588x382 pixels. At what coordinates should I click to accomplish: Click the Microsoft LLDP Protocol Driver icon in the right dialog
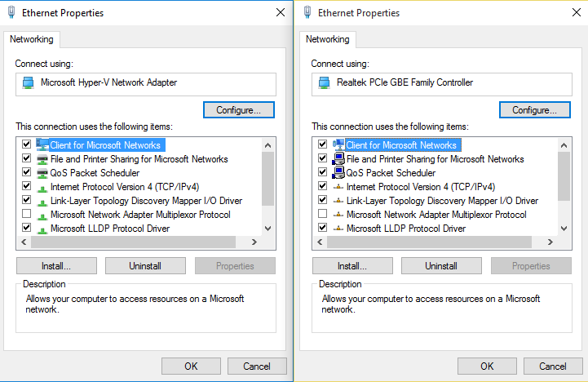coord(338,229)
